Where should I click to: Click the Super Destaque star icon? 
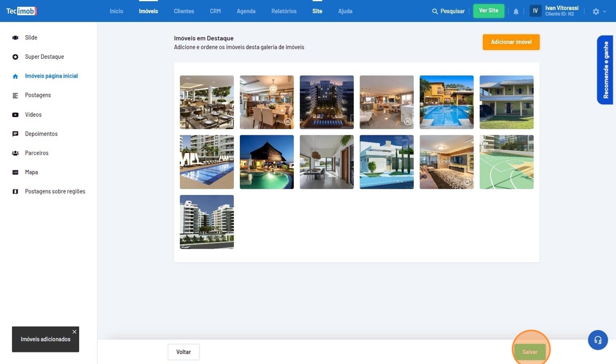click(15, 57)
